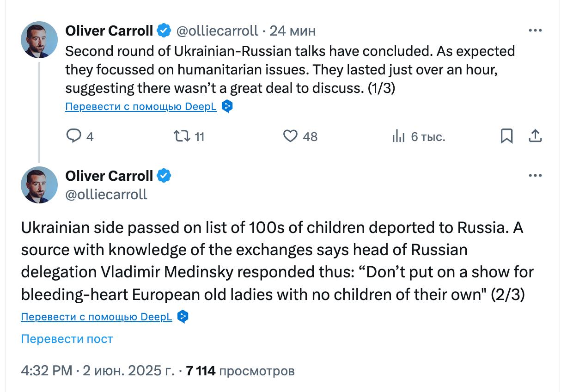Click DeepL logo icon under first tweet
This screenshot has height=392, width=561.
(x=227, y=107)
